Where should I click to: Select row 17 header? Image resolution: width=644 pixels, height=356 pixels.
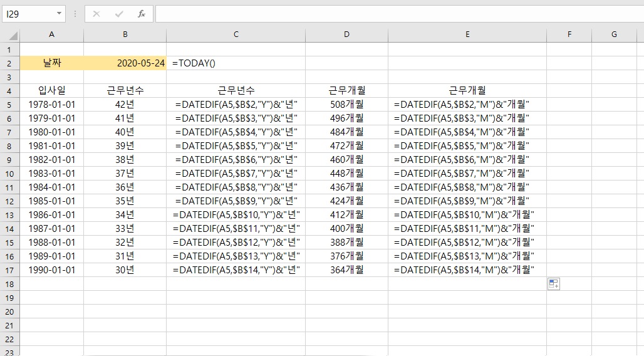click(x=9, y=270)
